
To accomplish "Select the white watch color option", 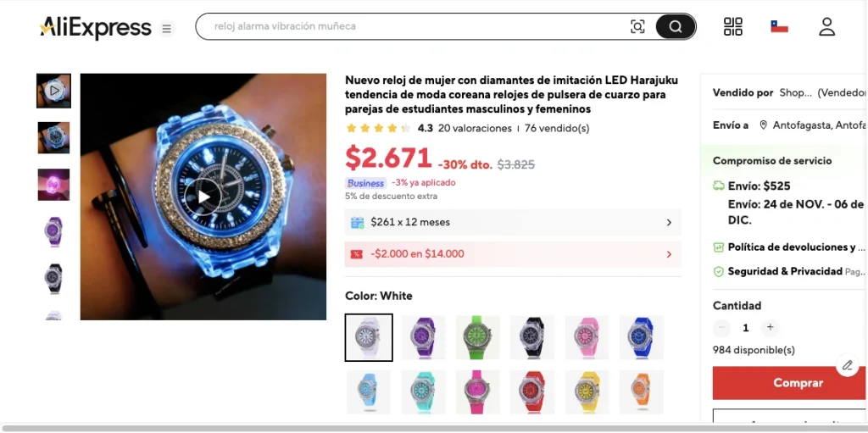I will [369, 337].
